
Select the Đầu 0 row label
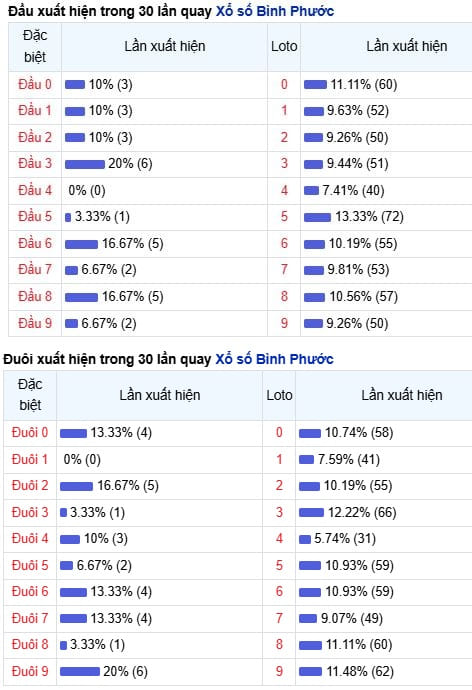pyautogui.click(x=35, y=84)
